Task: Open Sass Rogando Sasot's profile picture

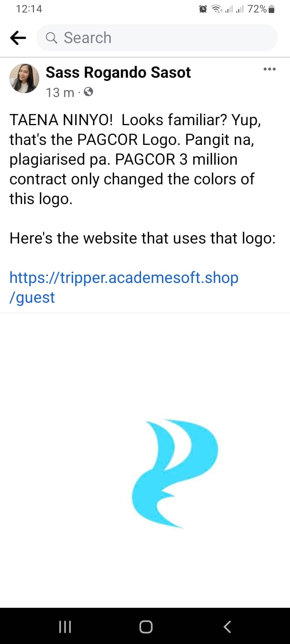Action: pyautogui.click(x=24, y=78)
